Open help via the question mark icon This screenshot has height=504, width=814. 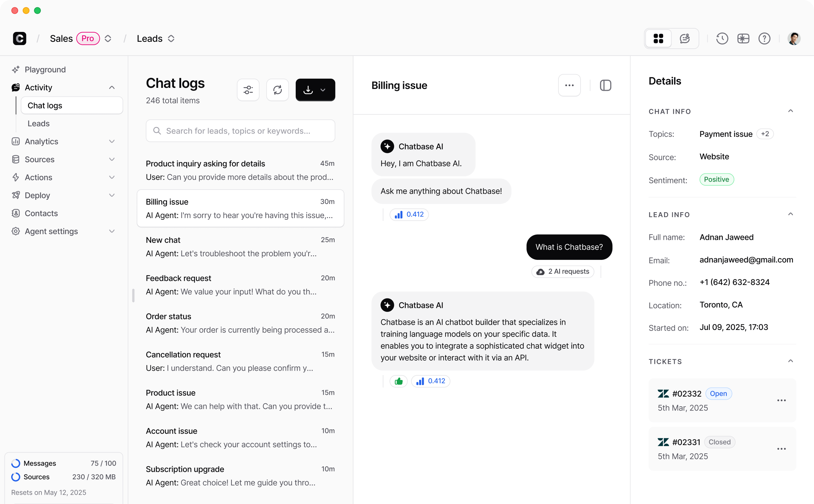(764, 38)
